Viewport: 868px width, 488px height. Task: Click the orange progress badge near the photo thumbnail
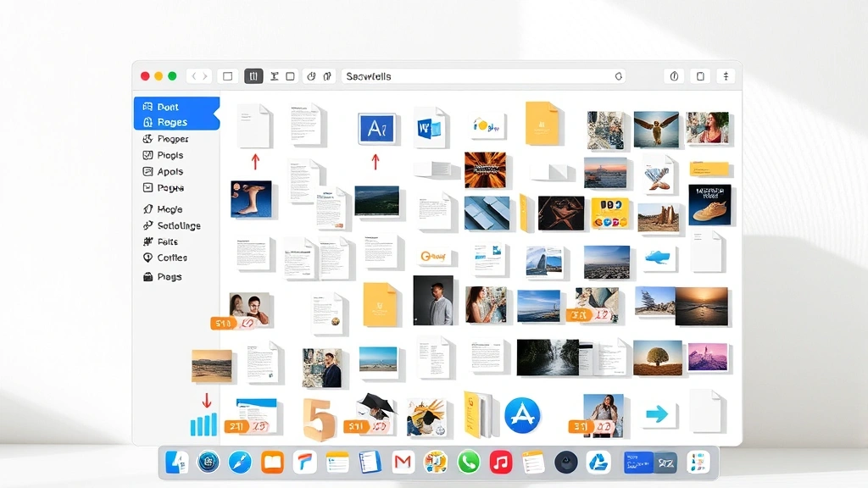[221, 322]
